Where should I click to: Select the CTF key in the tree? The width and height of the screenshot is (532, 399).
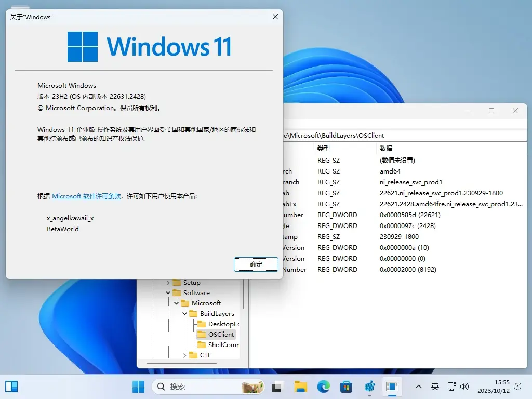(205, 355)
